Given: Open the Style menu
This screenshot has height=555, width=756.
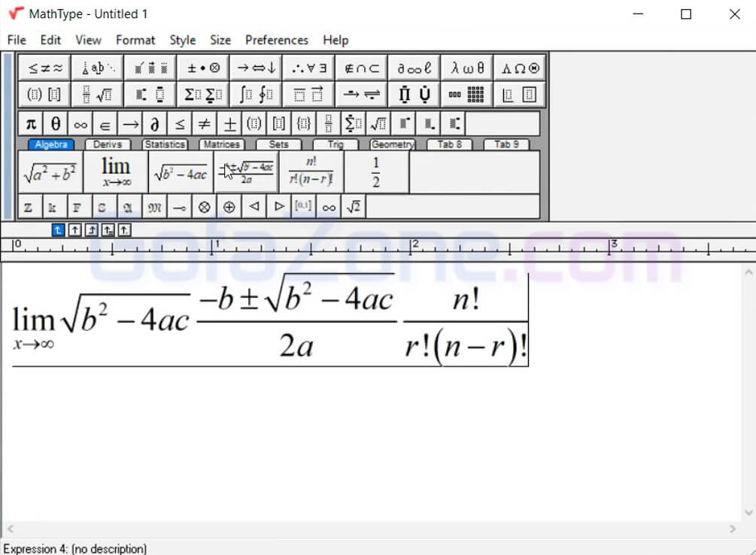Looking at the screenshot, I should [182, 40].
